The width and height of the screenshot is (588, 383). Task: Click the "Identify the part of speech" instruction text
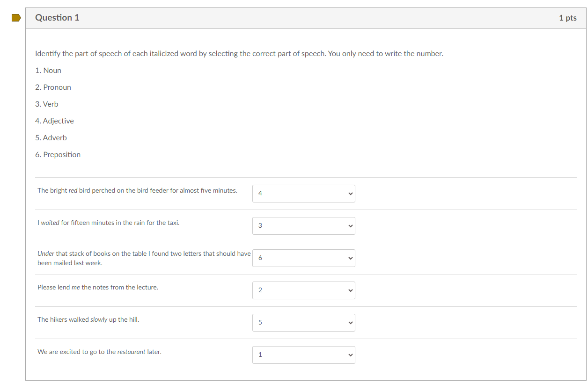[239, 54]
